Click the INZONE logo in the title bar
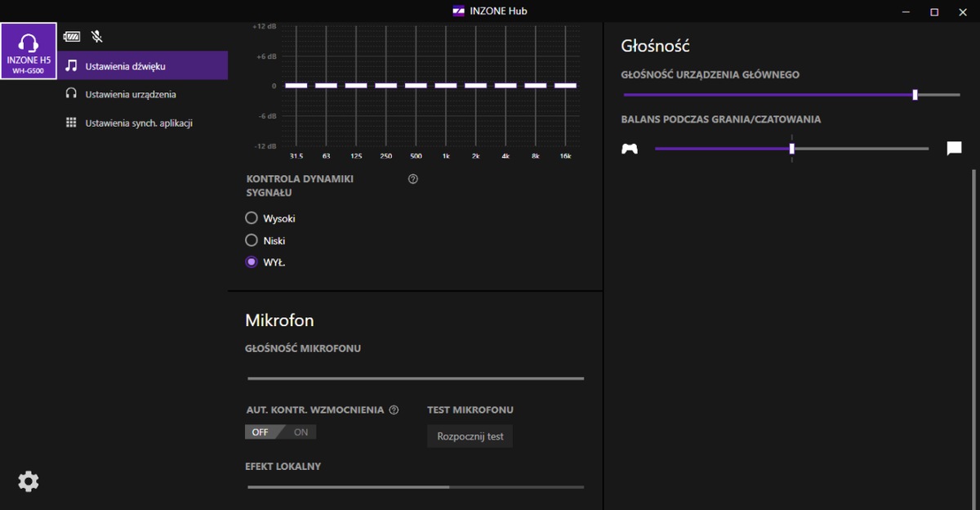This screenshot has width=980, height=510. pos(459,11)
